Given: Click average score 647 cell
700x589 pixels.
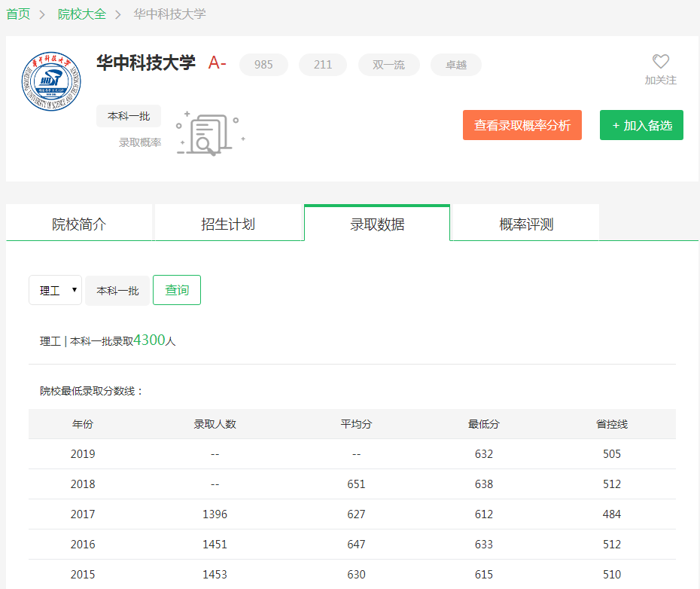Looking at the screenshot, I should [356, 545].
